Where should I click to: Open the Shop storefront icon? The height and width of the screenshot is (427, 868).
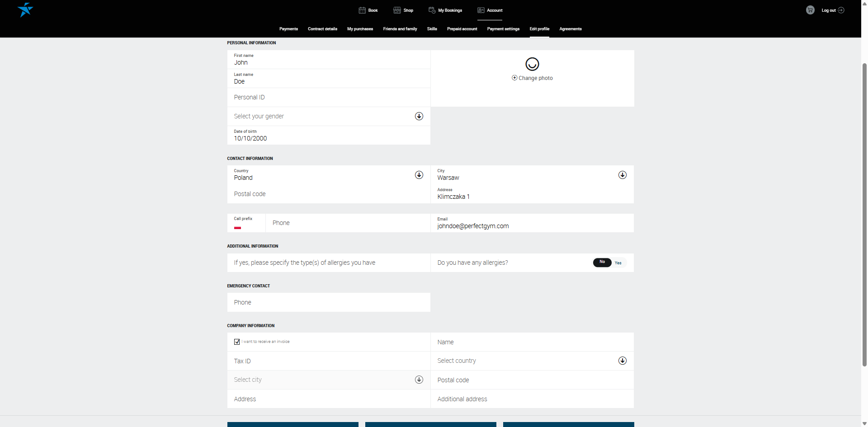click(397, 10)
